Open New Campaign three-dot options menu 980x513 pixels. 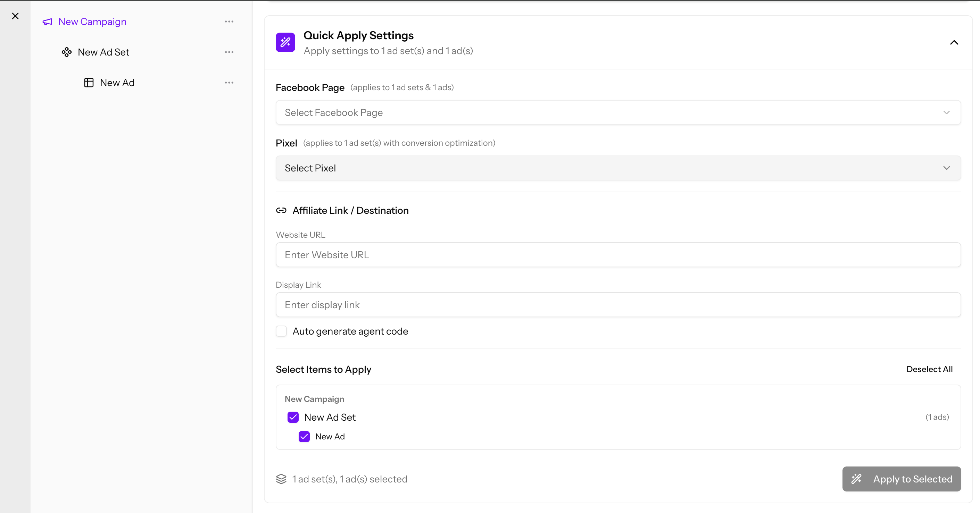pos(229,22)
